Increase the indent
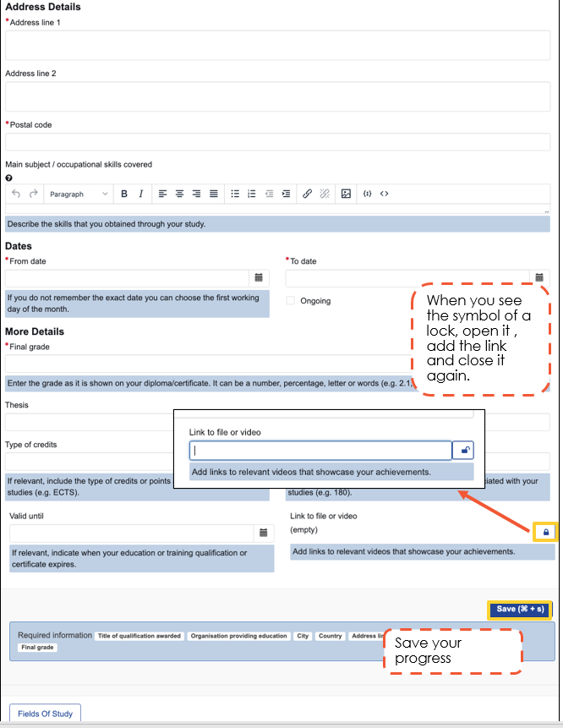The width and height of the screenshot is (563, 728). 286,194
